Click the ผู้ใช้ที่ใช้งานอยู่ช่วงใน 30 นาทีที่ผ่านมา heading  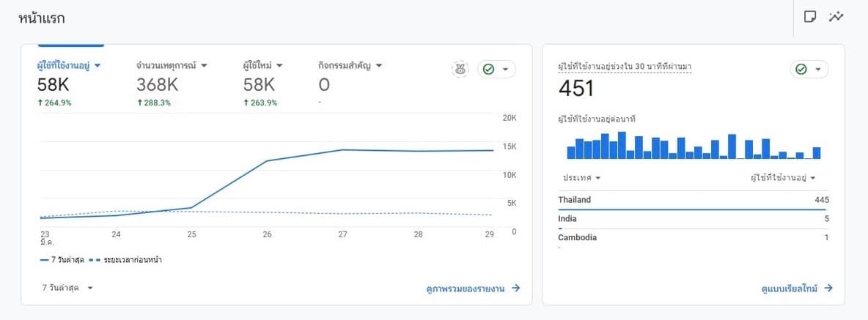[x=625, y=67]
